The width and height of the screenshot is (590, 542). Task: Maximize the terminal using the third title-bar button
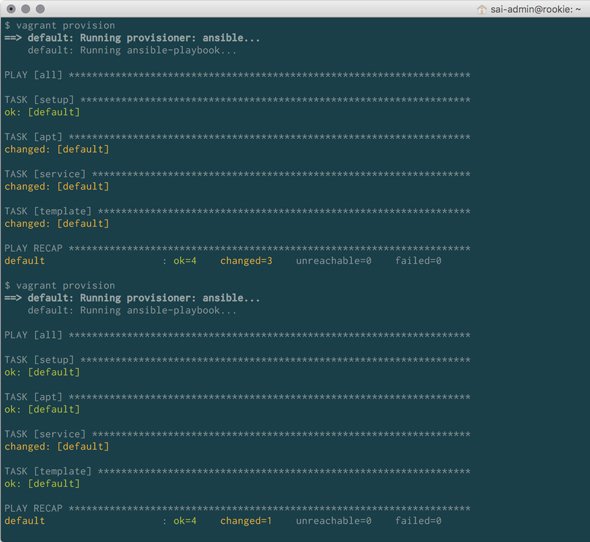(x=40, y=9)
